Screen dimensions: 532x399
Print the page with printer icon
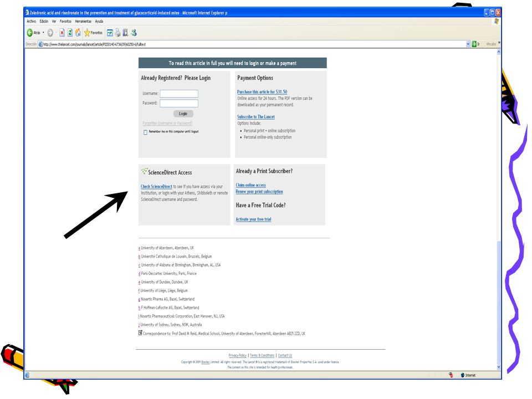[117, 33]
